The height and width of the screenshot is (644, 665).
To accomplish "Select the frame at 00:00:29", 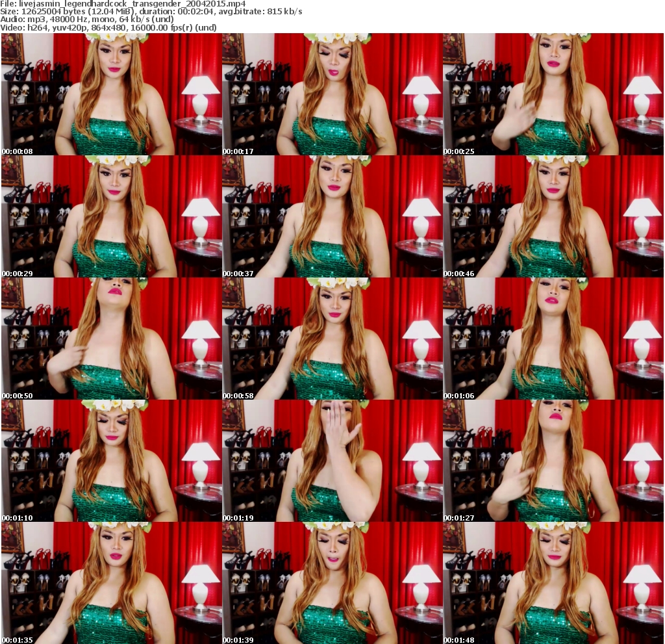I will [x=112, y=216].
